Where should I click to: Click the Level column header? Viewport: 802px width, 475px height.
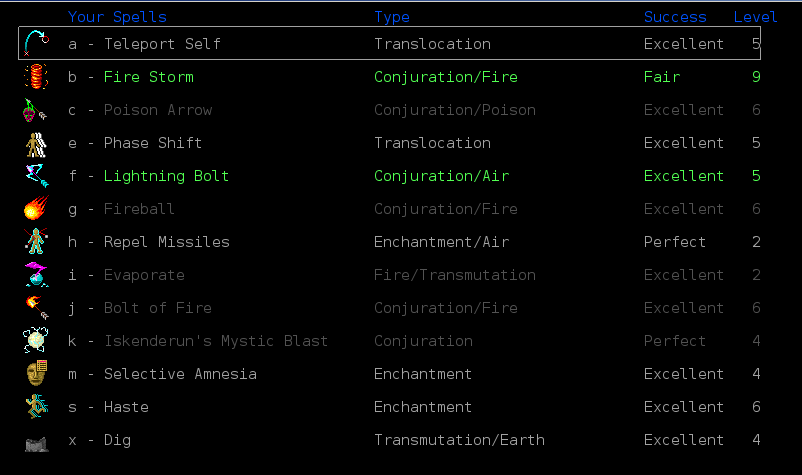tap(755, 17)
